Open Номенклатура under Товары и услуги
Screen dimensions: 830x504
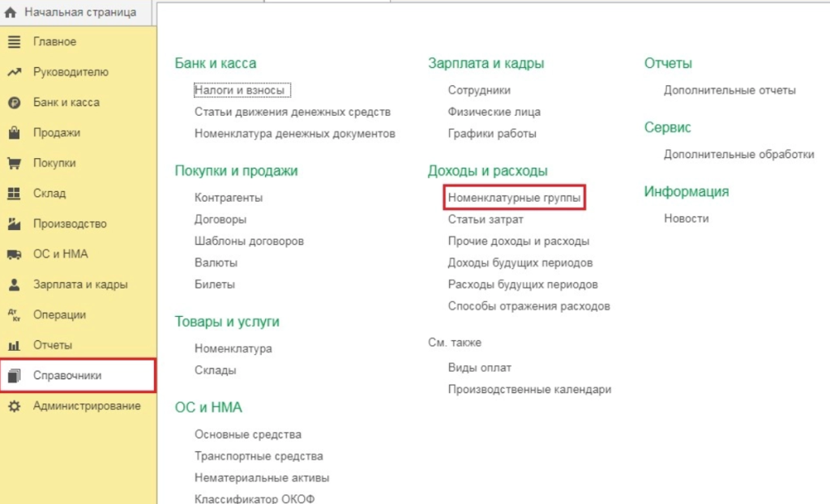point(233,348)
